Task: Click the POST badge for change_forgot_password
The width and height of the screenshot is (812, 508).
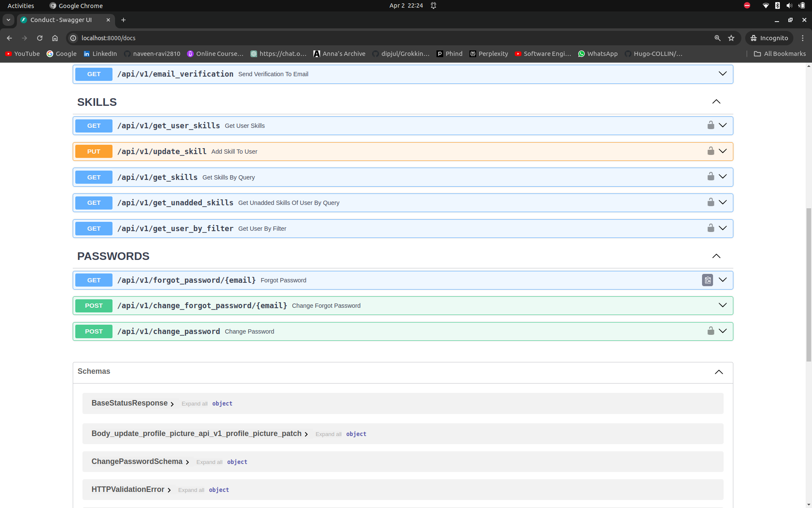Action: [x=94, y=306]
